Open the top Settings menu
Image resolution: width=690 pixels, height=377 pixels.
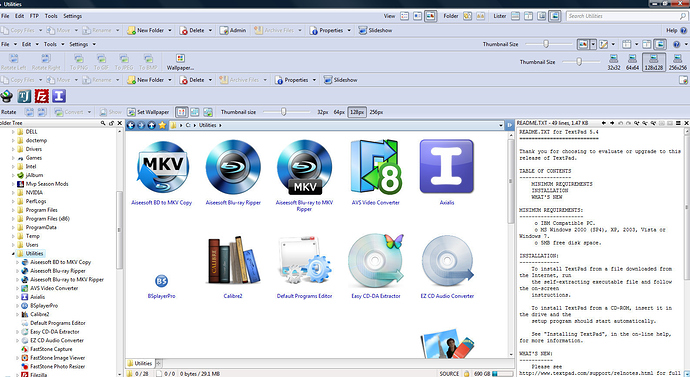72,16
